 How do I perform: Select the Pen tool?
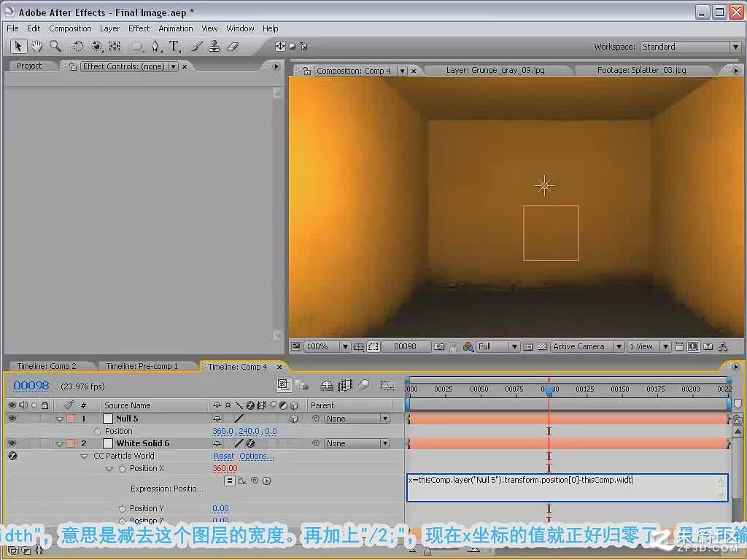pos(155,46)
